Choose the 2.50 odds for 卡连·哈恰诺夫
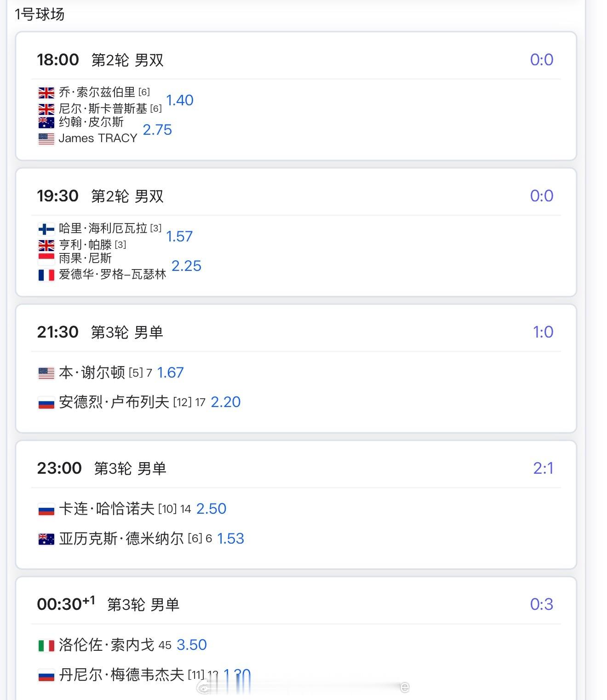 [211, 509]
